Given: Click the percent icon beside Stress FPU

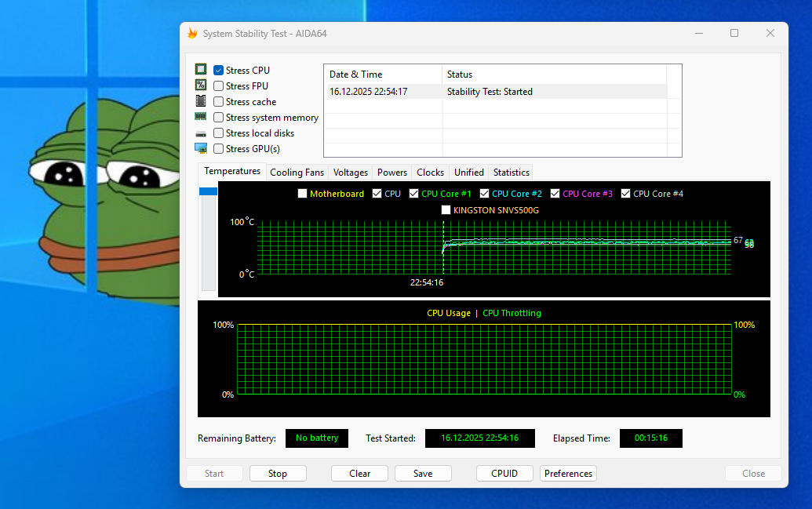Looking at the screenshot, I should [x=201, y=85].
